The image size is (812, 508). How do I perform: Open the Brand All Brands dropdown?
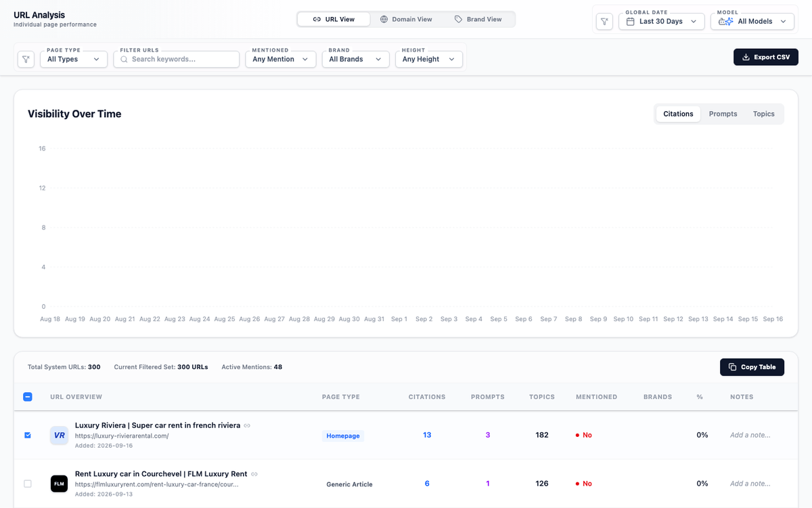(x=356, y=59)
